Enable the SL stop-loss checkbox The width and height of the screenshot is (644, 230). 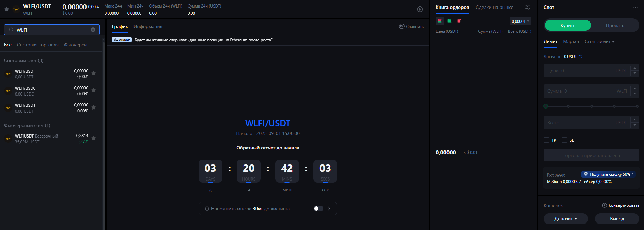(564, 140)
